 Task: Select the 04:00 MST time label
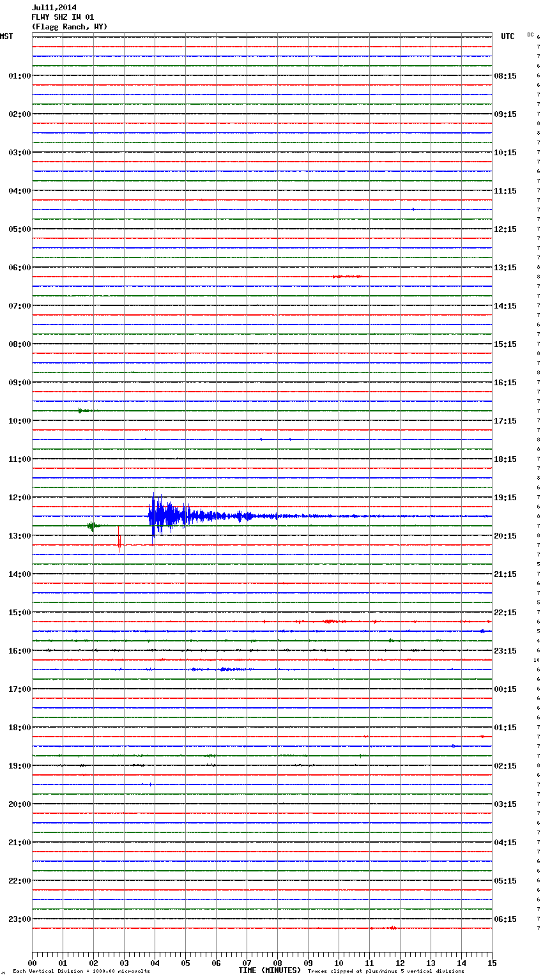coord(20,191)
